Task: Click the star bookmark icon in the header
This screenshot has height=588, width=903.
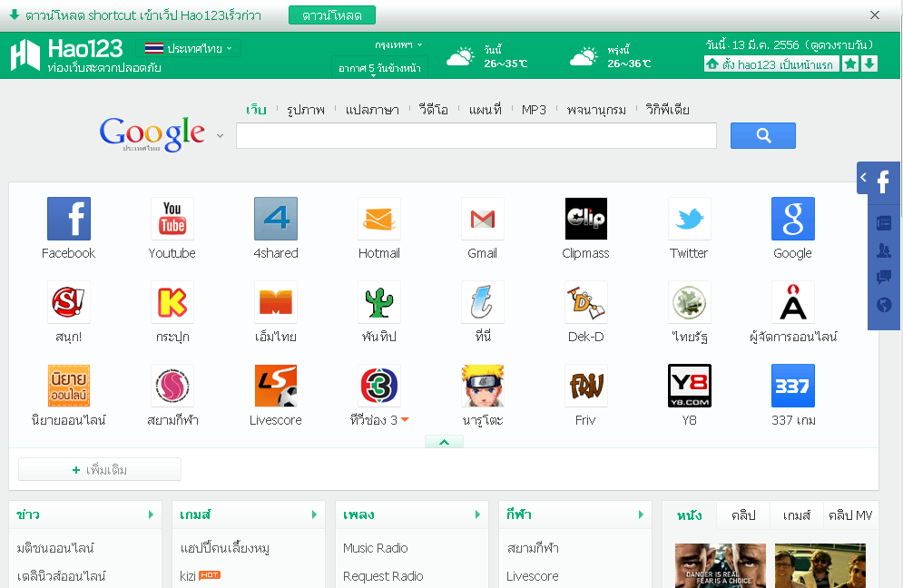Action: tap(849, 64)
